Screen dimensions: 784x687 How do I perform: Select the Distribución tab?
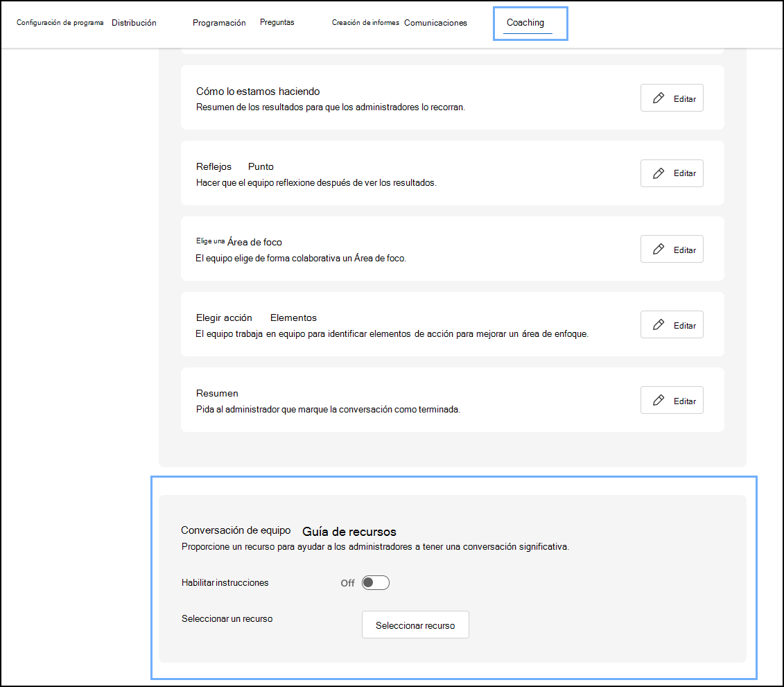pos(133,21)
